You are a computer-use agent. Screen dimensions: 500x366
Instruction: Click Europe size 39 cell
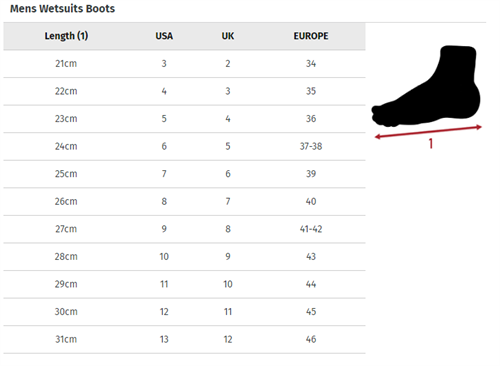click(x=311, y=174)
